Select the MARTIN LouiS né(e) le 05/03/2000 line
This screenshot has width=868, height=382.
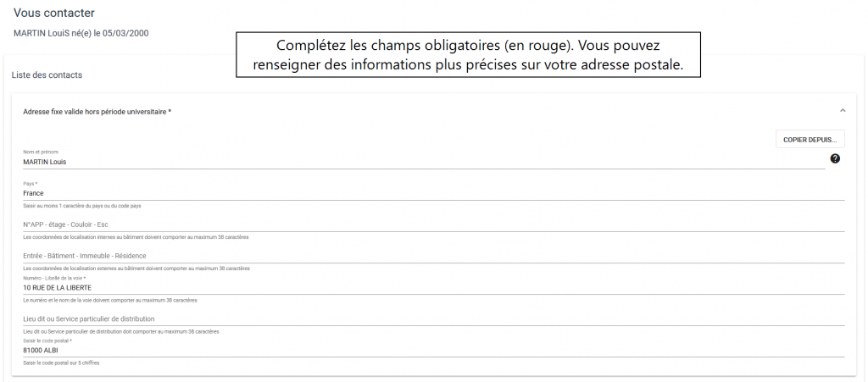pyautogui.click(x=81, y=33)
